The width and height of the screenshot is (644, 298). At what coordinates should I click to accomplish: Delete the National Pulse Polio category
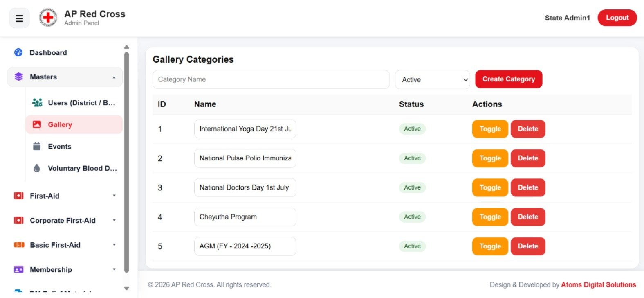pos(528,158)
